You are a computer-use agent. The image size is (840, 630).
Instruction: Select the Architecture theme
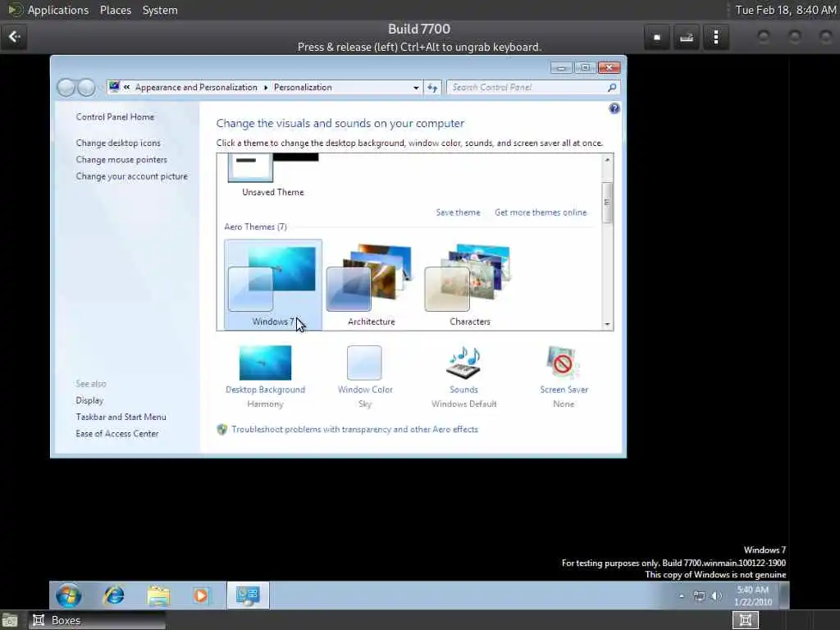tap(372, 285)
